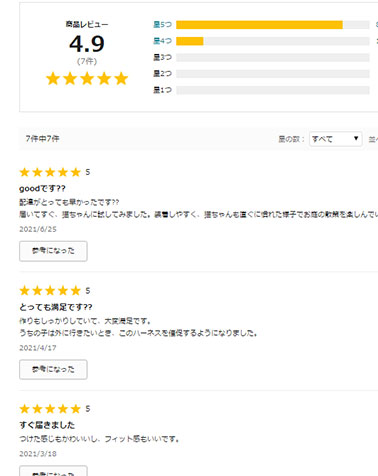Click the dropdown arrow beside すべて
This screenshot has height=476, width=378.
356,138
